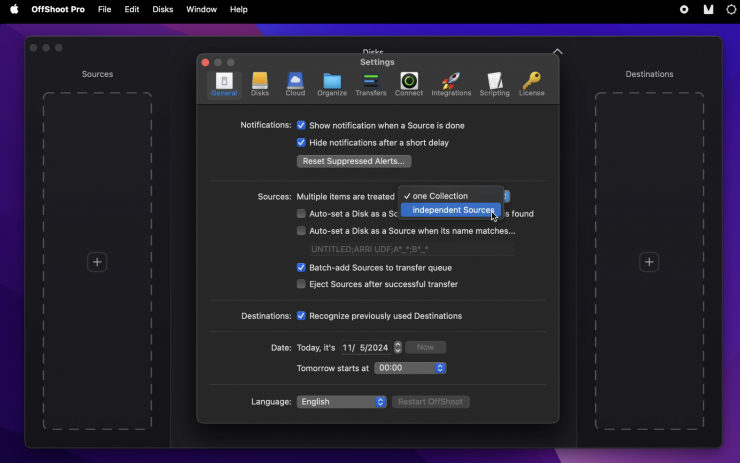The height and width of the screenshot is (463, 740).
Task: Go to the Scripting settings tab
Action: pos(494,84)
